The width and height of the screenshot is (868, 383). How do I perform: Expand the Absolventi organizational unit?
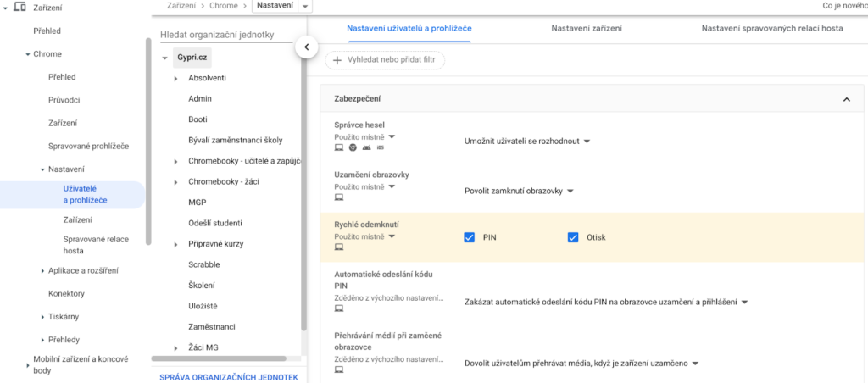(175, 79)
